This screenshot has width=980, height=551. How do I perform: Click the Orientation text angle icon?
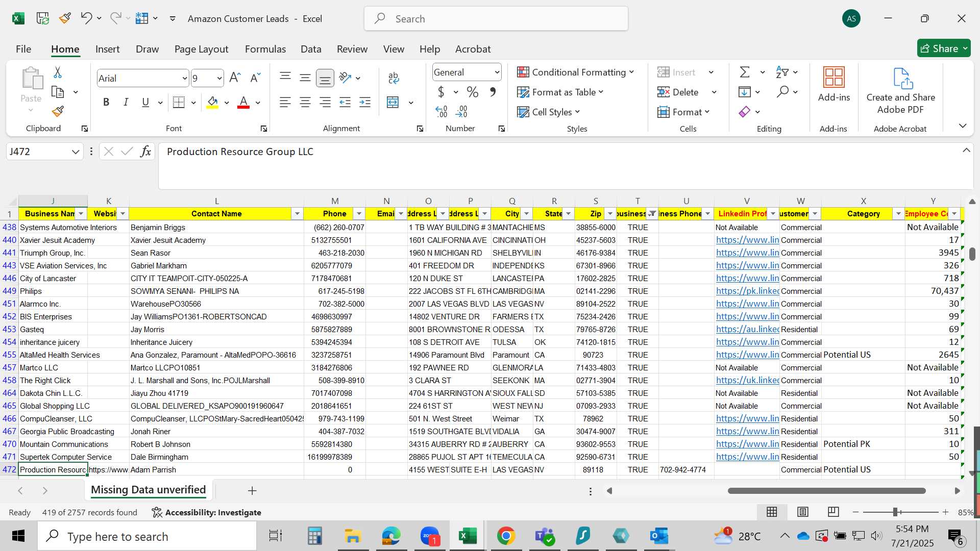tap(346, 78)
